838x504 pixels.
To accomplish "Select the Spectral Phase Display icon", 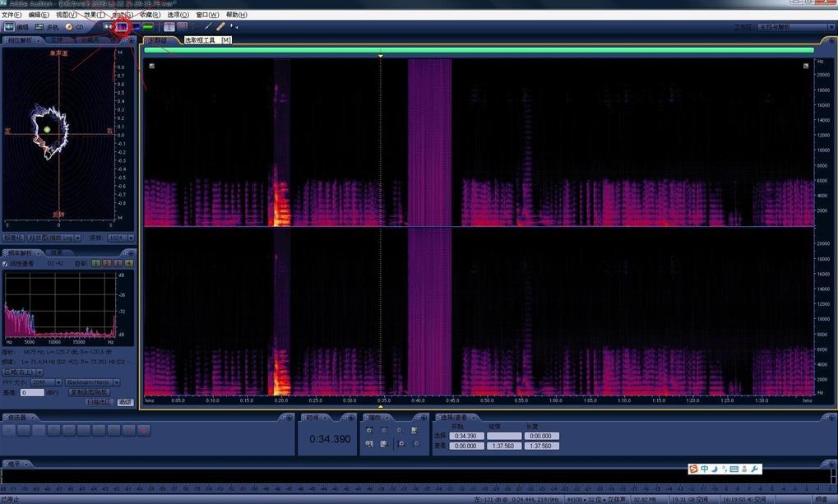I will click(x=149, y=26).
